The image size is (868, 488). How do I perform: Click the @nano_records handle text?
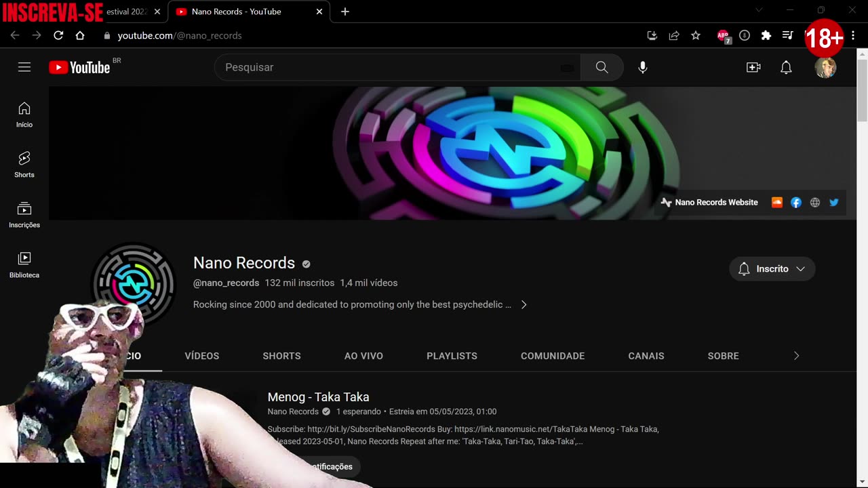tap(226, 283)
